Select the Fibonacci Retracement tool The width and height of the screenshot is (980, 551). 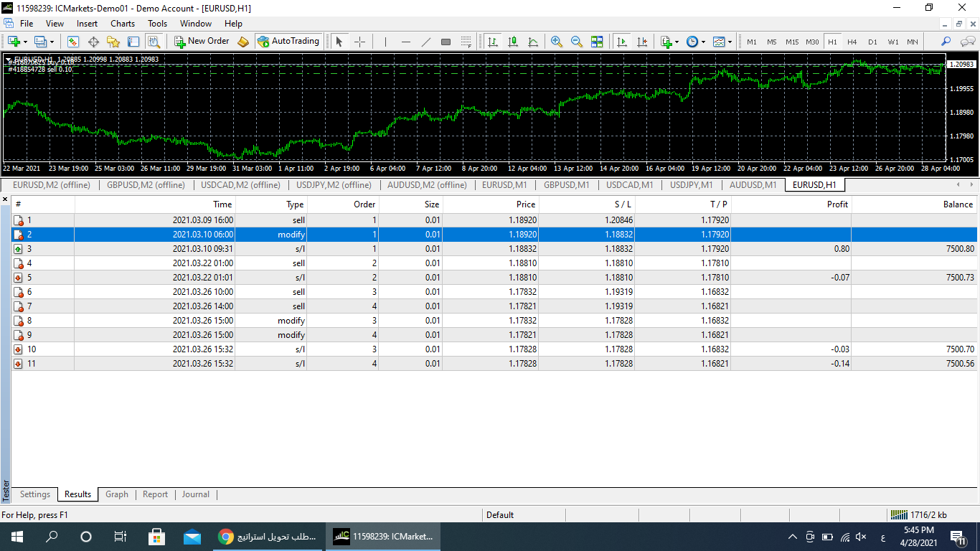[x=466, y=42]
